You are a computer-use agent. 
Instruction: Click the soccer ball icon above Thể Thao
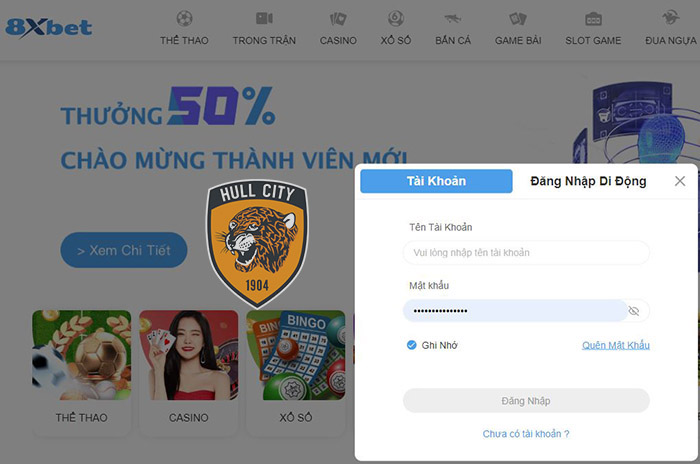point(184,18)
